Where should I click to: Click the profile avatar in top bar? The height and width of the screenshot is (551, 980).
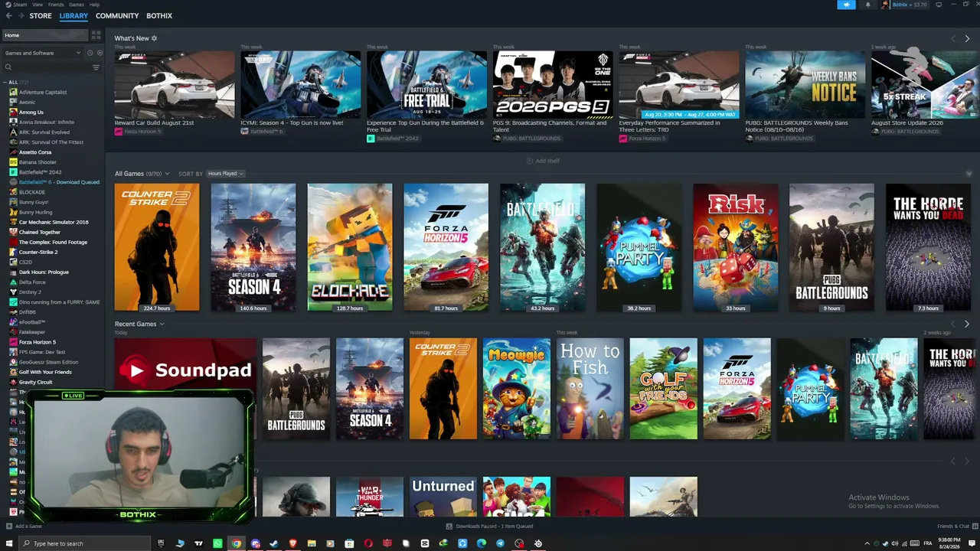886,5
